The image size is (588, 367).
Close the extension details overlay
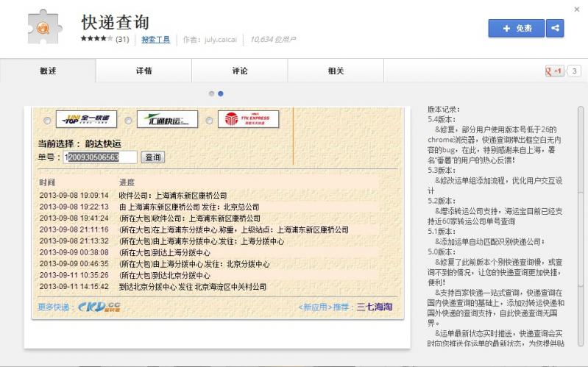(576, 10)
